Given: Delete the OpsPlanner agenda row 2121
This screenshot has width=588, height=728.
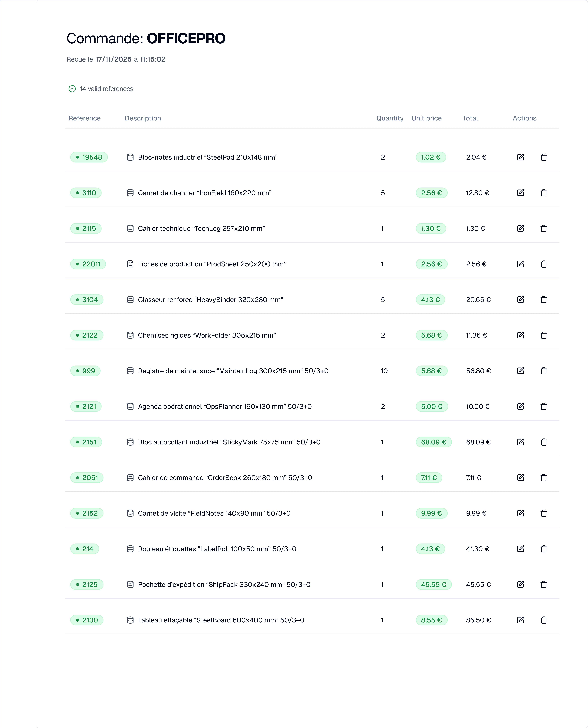Looking at the screenshot, I should (544, 406).
